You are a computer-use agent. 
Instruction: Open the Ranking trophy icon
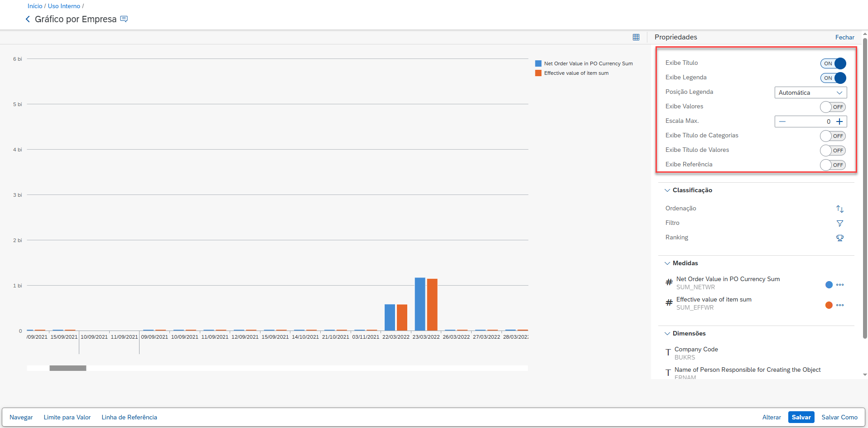839,238
